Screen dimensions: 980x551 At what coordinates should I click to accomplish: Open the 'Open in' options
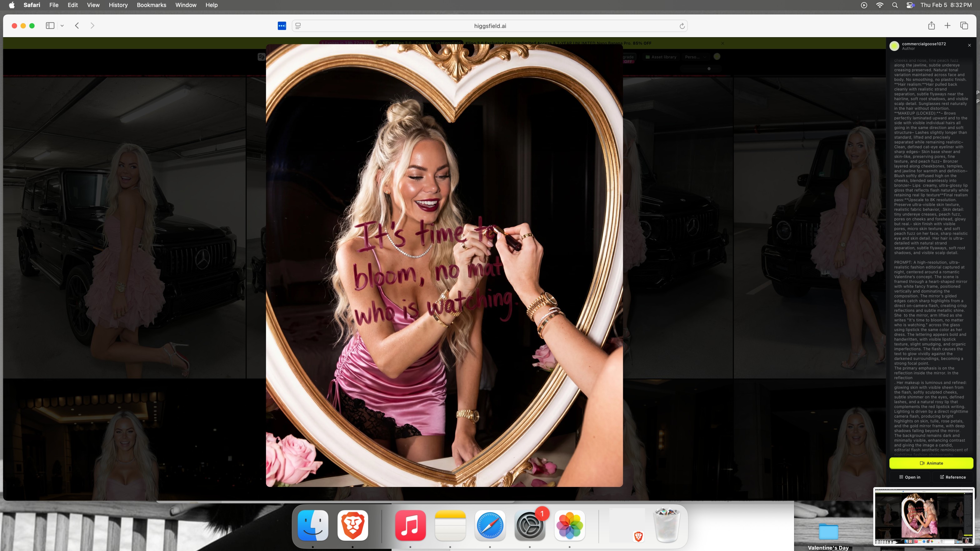tap(910, 477)
